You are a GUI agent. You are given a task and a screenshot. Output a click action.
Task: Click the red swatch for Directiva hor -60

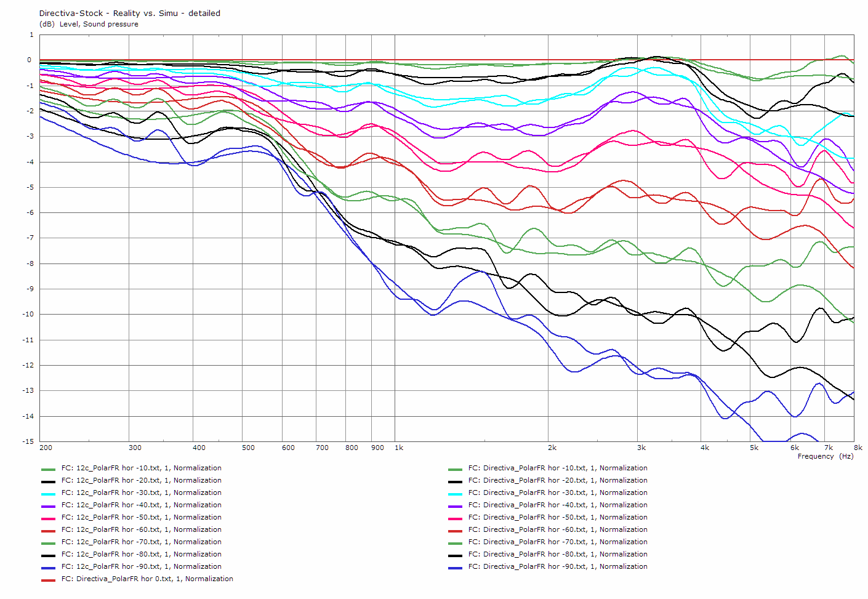coord(455,531)
